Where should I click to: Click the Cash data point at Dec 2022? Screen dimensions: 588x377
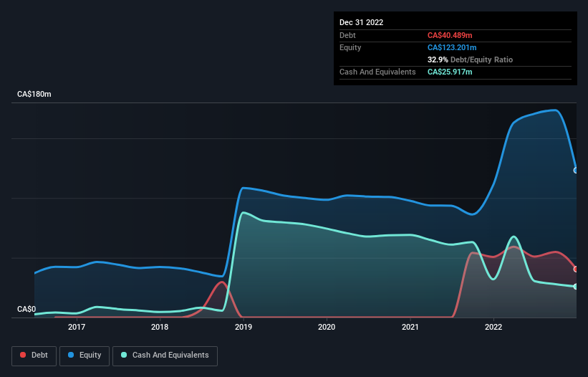click(x=576, y=287)
